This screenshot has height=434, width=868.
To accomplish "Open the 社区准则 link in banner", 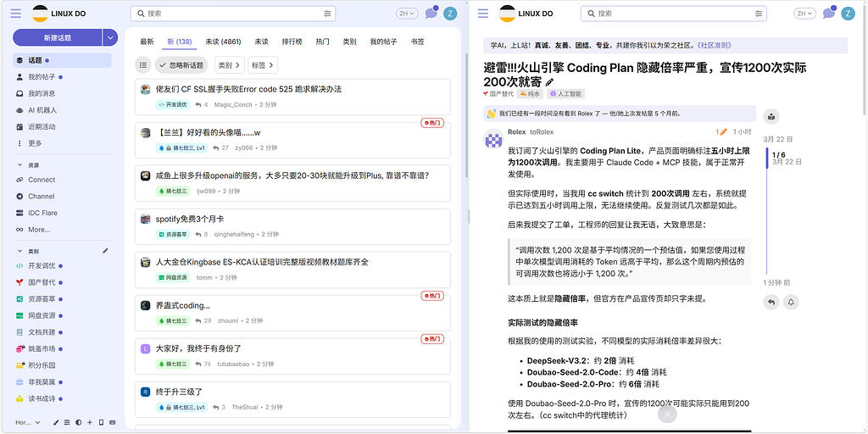I will (714, 46).
